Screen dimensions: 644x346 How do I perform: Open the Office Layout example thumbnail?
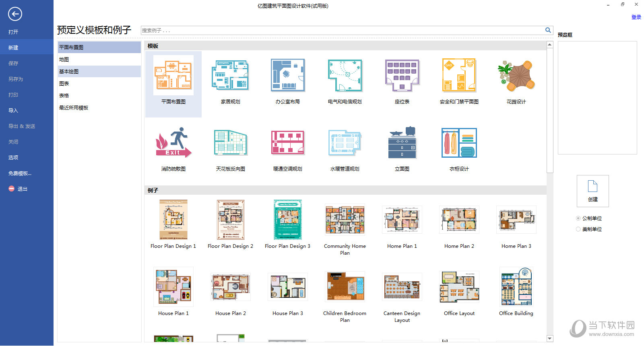tap(459, 287)
